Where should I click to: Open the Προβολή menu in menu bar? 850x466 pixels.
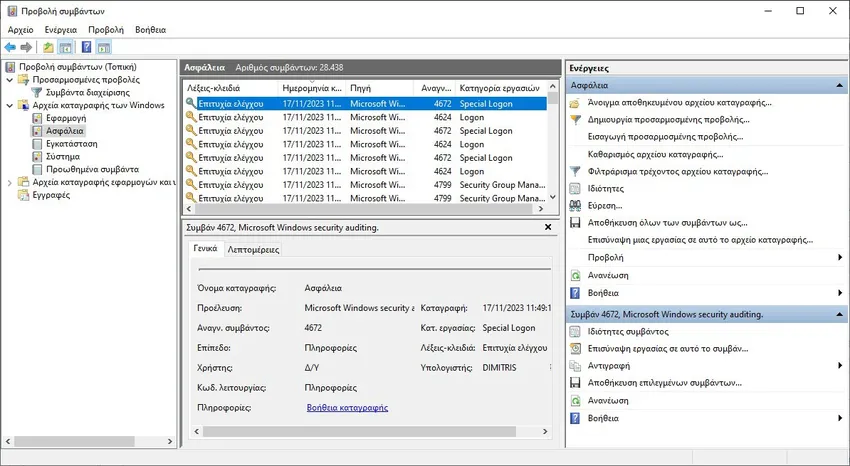[106, 30]
